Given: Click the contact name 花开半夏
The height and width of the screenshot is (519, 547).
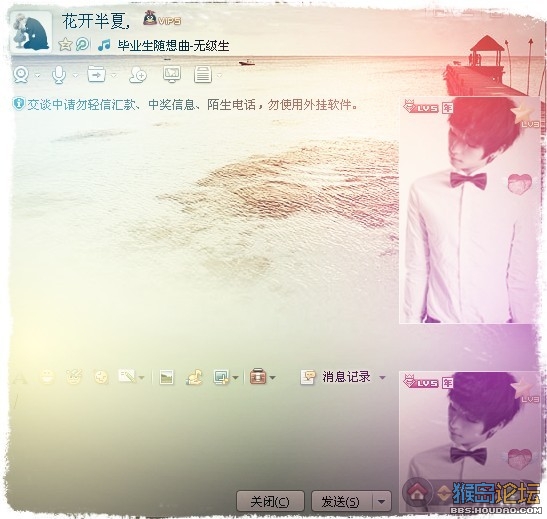Looking at the screenshot, I should pyautogui.click(x=96, y=21).
